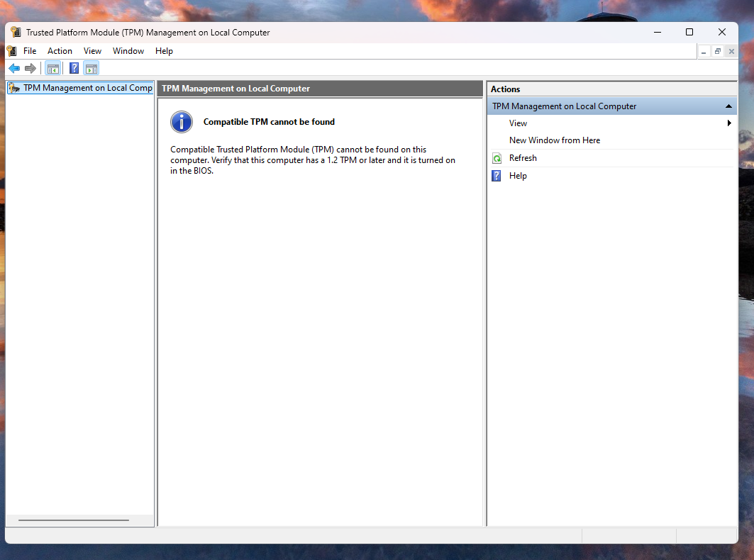
Task: Open the Help menu in menu bar
Action: pyautogui.click(x=164, y=51)
